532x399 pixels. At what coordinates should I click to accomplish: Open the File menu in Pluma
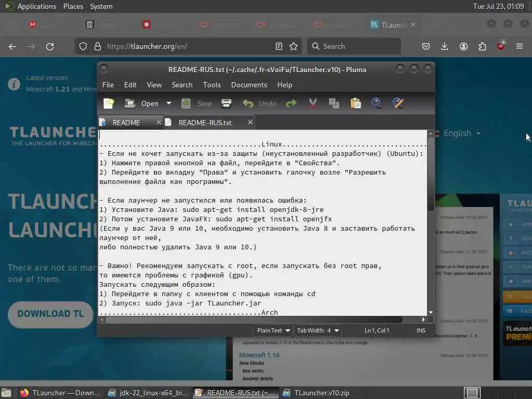tap(108, 85)
